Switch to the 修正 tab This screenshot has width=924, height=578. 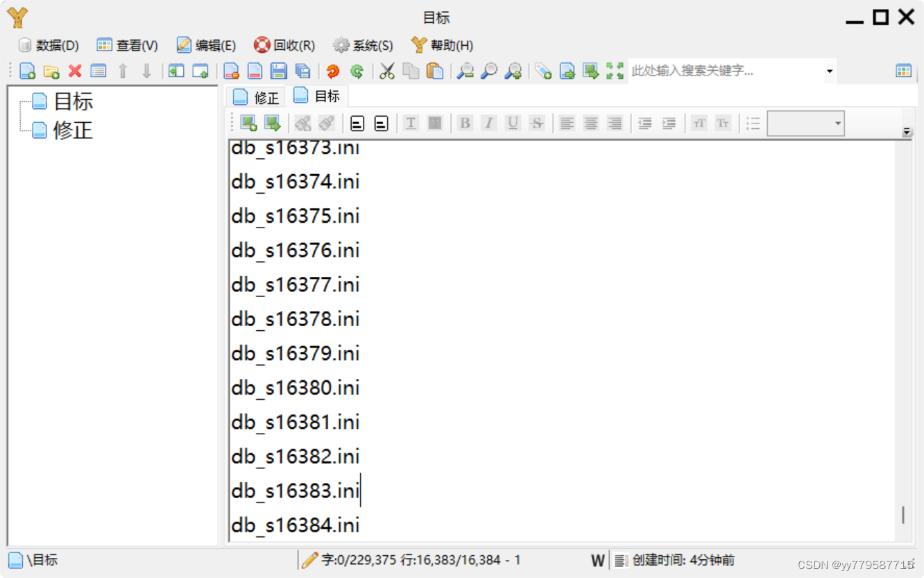256,98
